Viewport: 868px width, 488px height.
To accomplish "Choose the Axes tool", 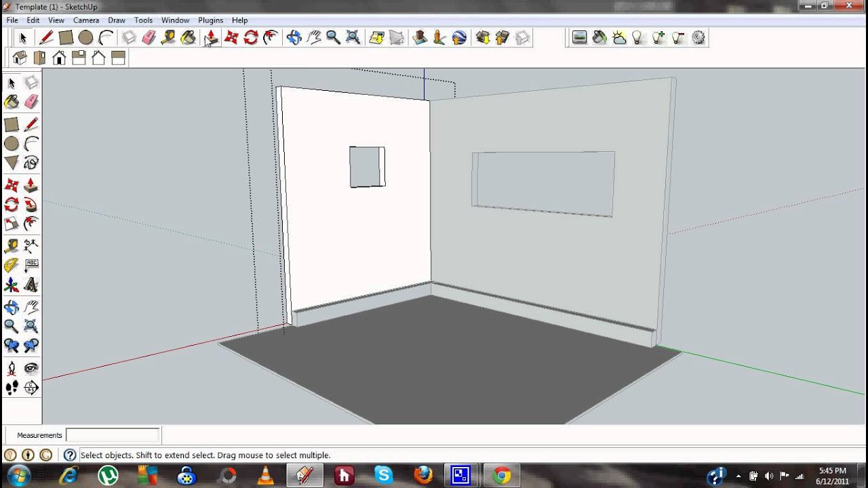I will coord(12,285).
